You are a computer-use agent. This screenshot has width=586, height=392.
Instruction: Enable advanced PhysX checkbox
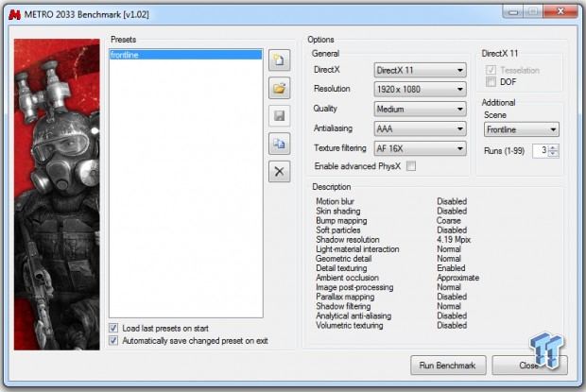(411, 165)
